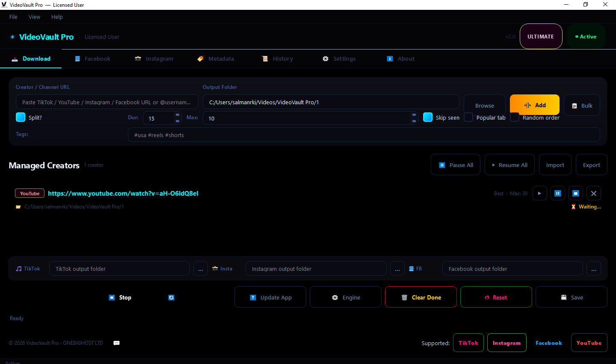Open the View menu

click(35, 17)
